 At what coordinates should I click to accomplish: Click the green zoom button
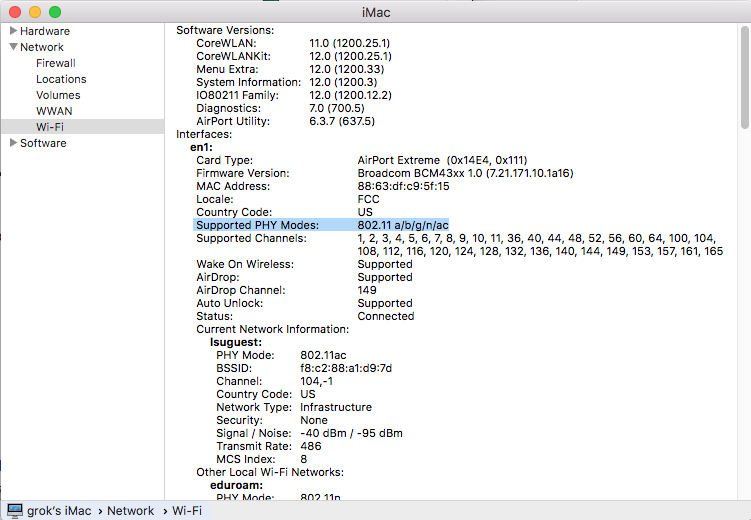pos(55,12)
